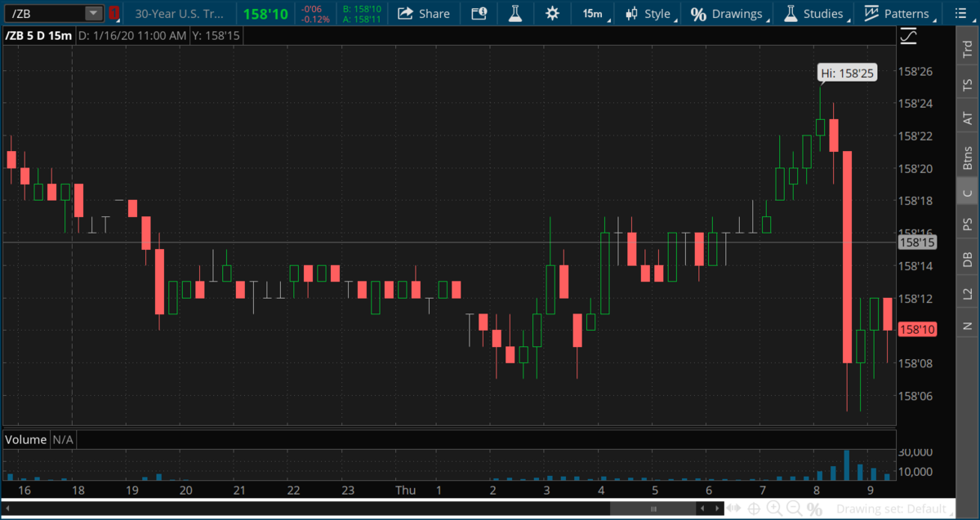Open the Studies menu
The height and width of the screenshot is (520, 980).
814,13
